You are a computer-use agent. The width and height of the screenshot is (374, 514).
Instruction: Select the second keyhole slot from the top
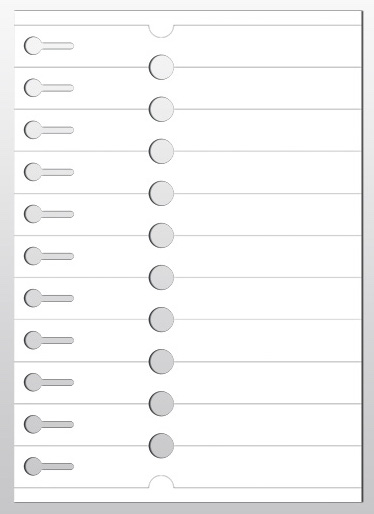point(49,88)
